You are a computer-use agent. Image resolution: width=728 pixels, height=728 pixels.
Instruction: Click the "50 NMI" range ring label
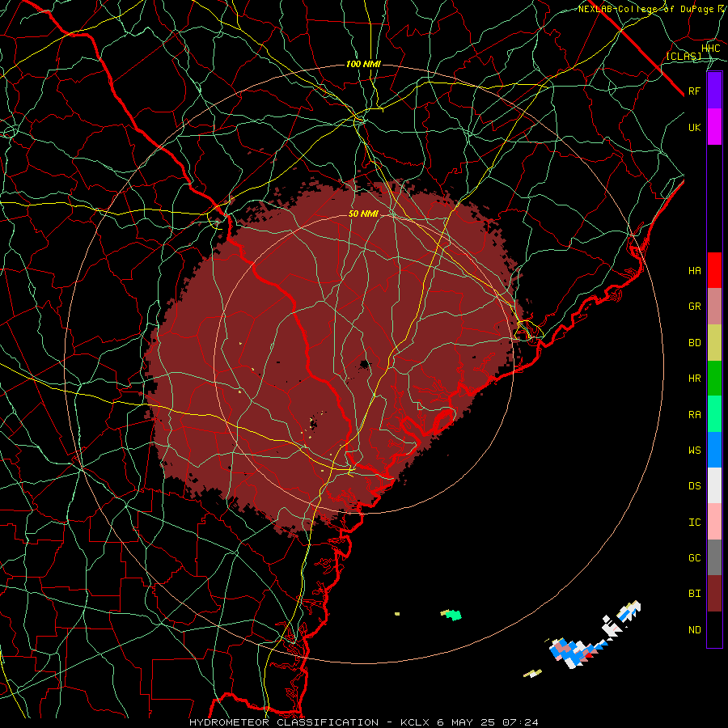pos(363,214)
